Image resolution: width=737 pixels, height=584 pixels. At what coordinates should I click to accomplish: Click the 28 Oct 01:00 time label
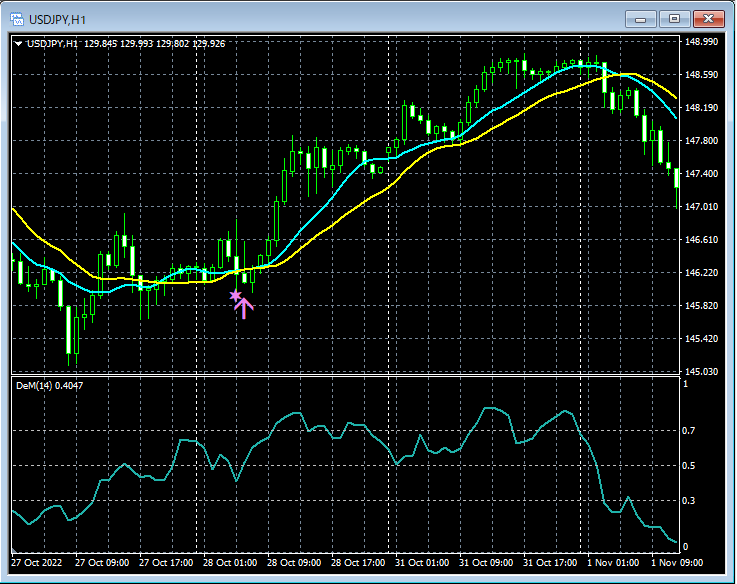click(230, 563)
